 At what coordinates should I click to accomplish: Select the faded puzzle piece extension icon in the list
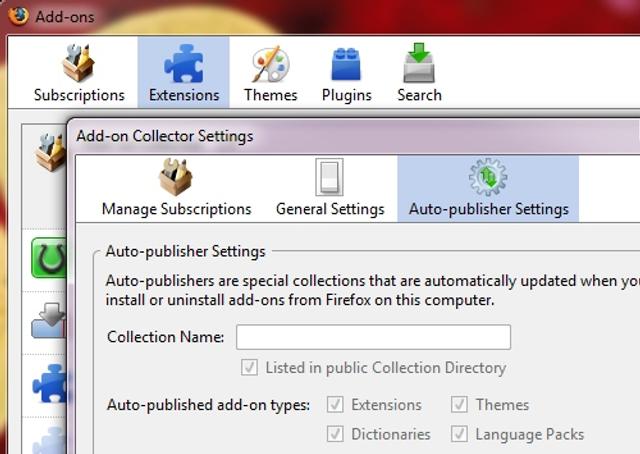[x=50, y=440]
